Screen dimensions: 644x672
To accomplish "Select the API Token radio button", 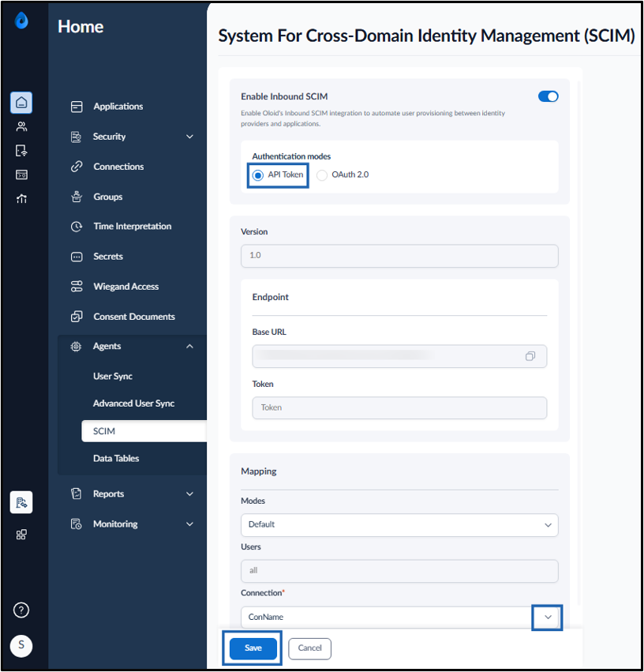I will (258, 175).
